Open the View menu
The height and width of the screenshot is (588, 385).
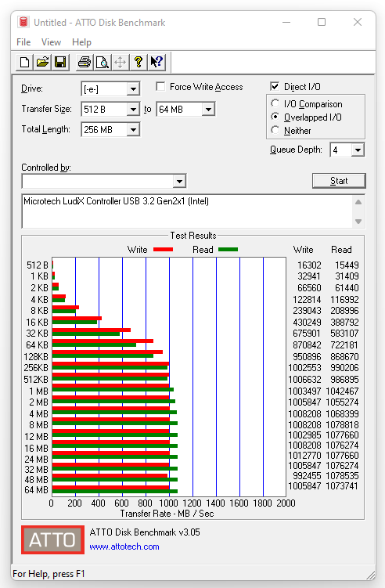click(51, 42)
